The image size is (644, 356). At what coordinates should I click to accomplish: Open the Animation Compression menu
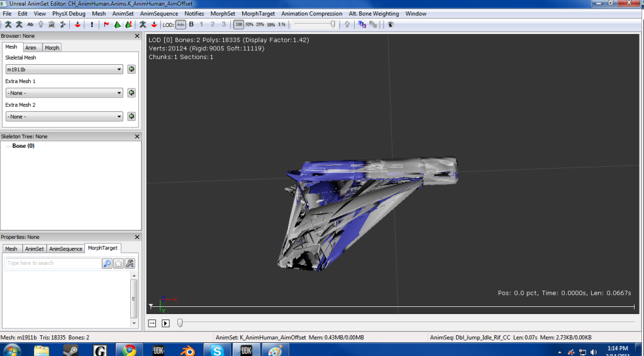tap(311, 14)
